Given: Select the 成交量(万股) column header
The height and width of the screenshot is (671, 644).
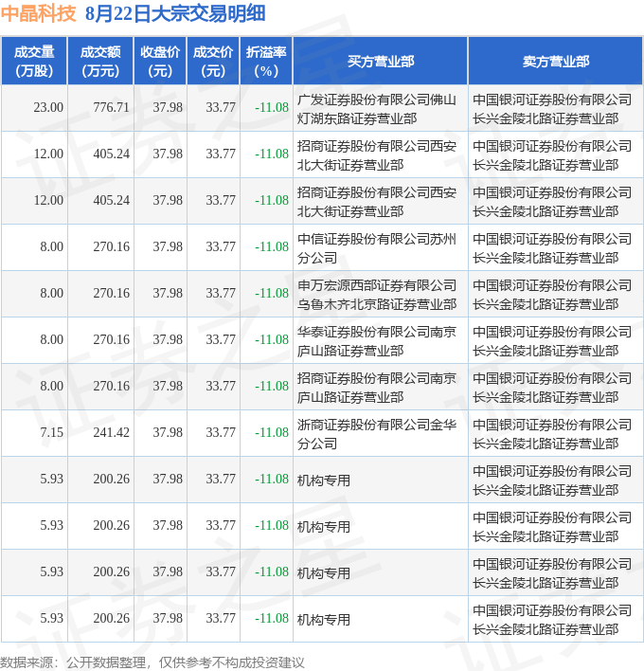Looking at the screenshot, I should [34, 62].
